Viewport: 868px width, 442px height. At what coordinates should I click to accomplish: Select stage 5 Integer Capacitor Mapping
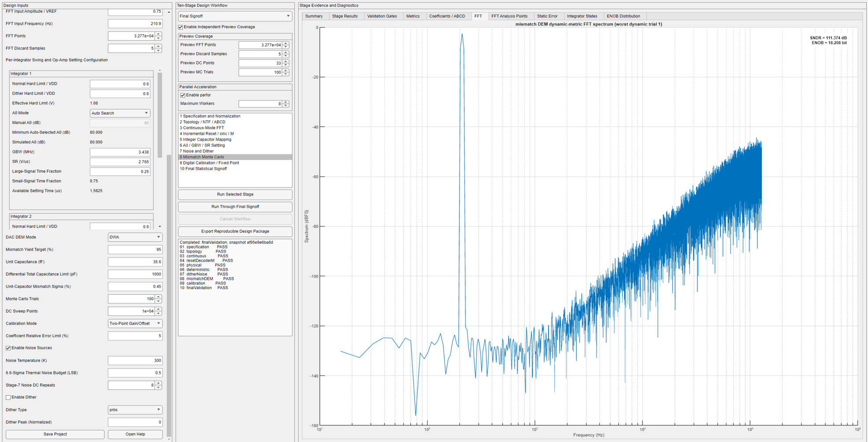click(235, 140)
